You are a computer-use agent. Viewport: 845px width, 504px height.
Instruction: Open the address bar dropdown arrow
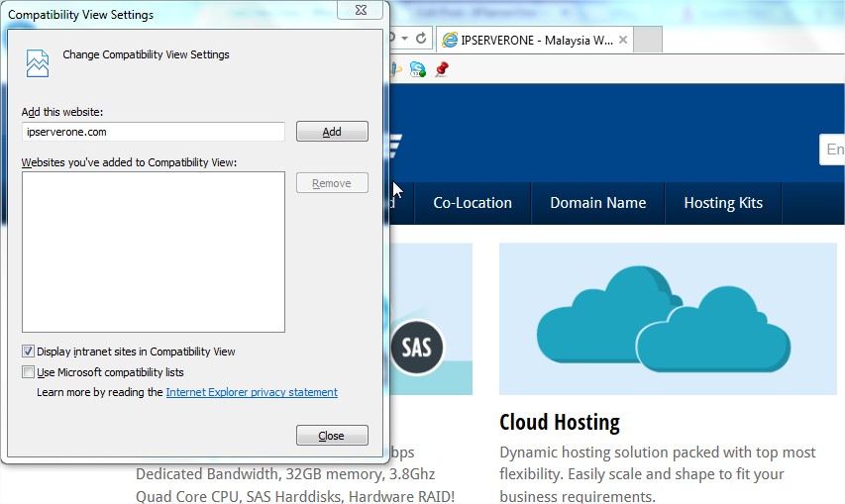click(404, 39)
